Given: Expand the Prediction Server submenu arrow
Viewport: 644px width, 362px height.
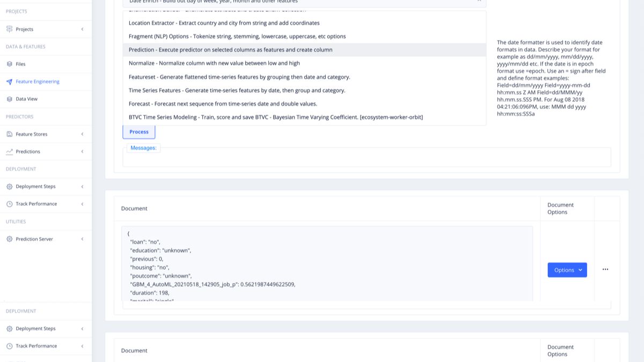Looking at the screenshot, I should tap(82, 239).
